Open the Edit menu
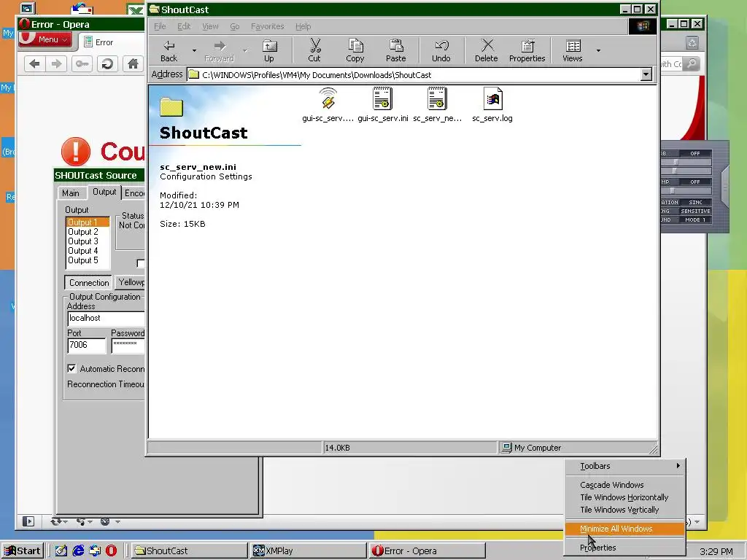 (x=184, y=26)
